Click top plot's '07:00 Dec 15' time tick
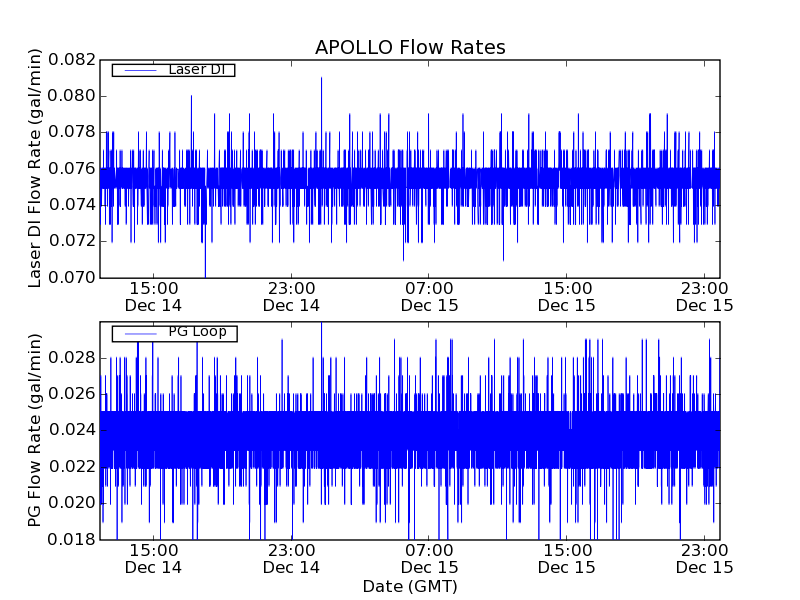Screen dimensions: 800x600 pos(429,296)
